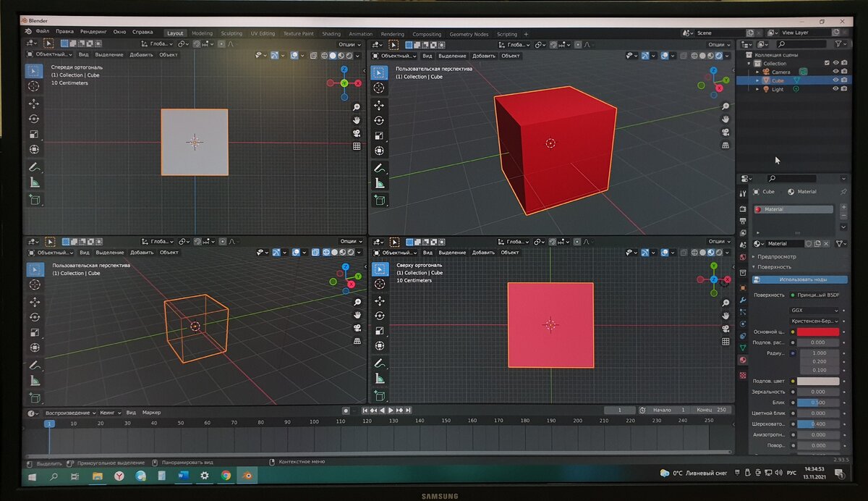
Task: Select the Transform tool in top orthographic viewport
Action: pos(379,348)
